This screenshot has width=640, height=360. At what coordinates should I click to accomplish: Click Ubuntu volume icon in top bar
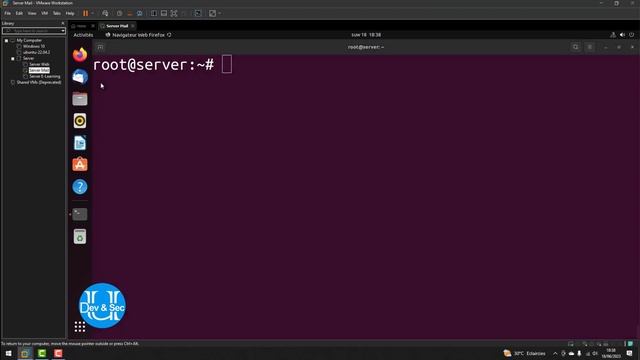click(622, 35)
